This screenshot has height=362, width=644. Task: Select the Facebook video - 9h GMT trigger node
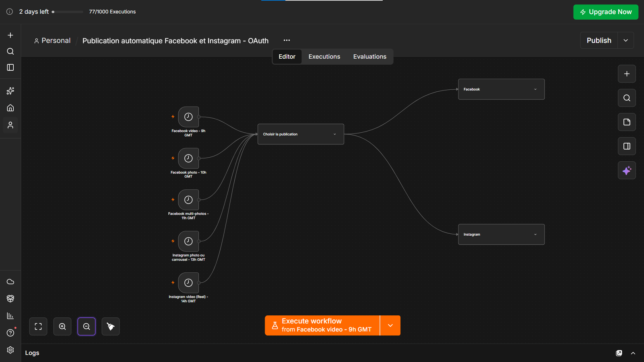(x=188, y=117)
